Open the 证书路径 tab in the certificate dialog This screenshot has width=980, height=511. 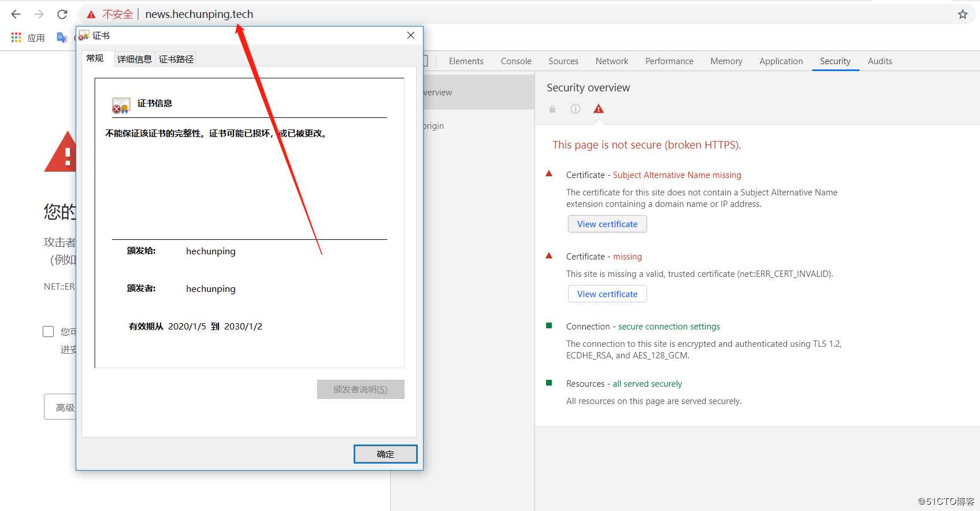pos(176,59)
